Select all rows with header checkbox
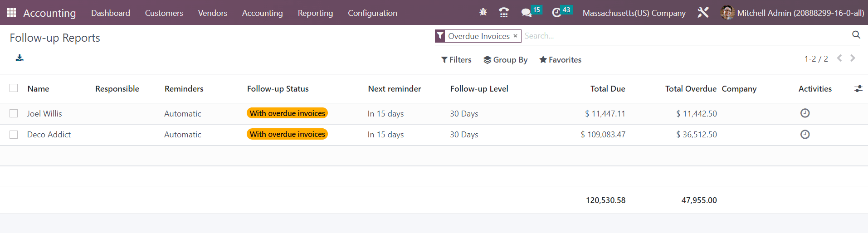Image resolution: width=868 pixels, height=233 pixels. tap(14, 88)
